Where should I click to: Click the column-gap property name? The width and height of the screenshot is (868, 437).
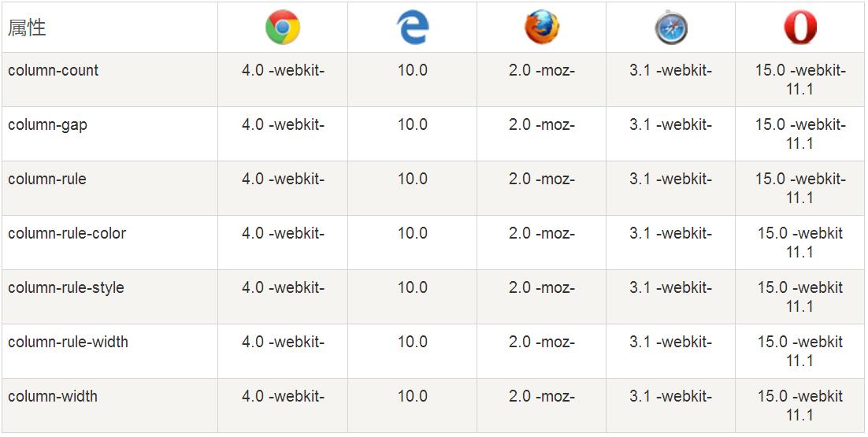tap(47, 124)
